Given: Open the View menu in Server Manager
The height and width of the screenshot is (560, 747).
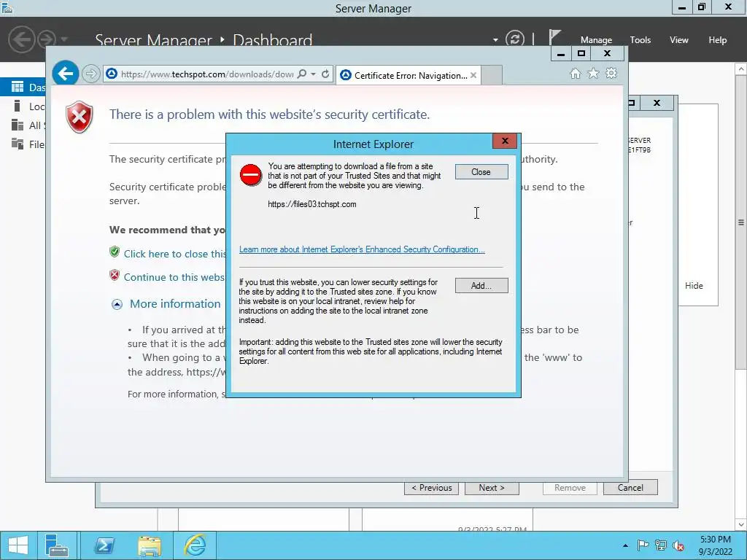Looking at the screenshot, I should [x=679, y=40].
